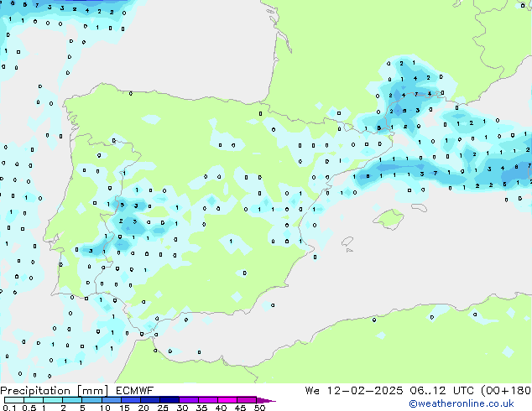Click the 45–50 mm legend swatch
This screenshot has height=411, width=532.
[247, 400]
